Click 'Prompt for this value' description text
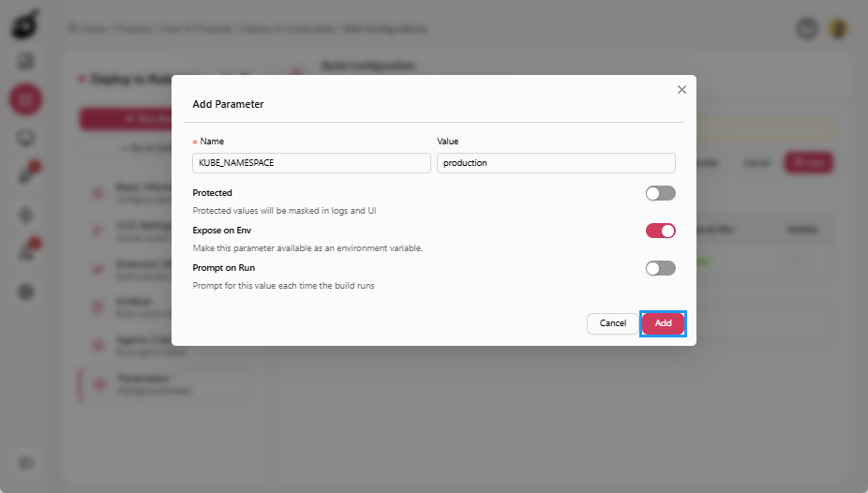868x493 pixels. click(x=283, y=286)
